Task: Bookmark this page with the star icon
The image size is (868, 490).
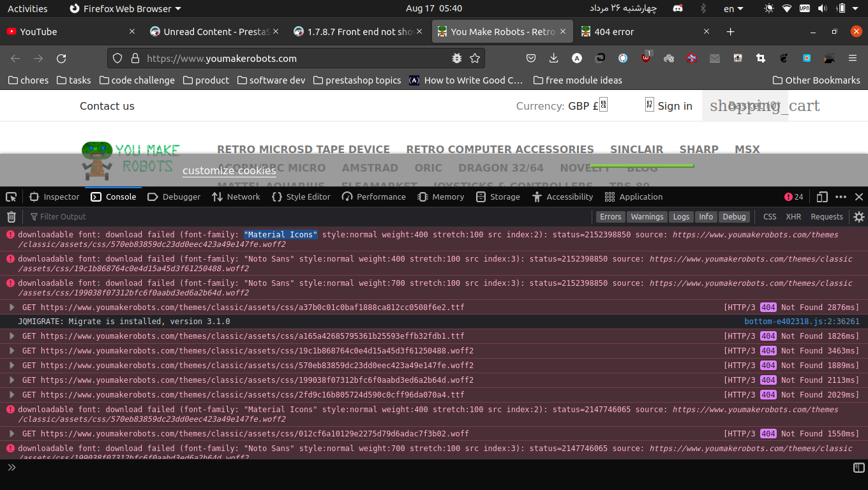Action: [475, 59]
